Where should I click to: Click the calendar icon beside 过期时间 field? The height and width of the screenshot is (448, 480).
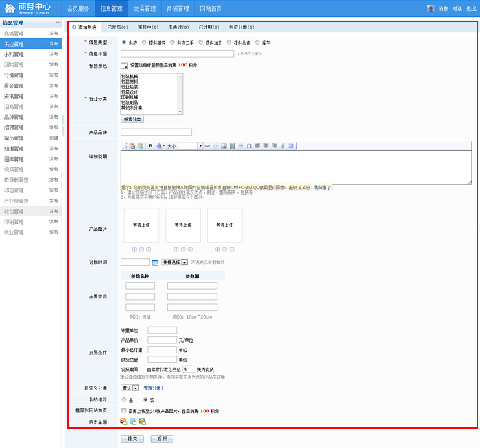[155, 262]
